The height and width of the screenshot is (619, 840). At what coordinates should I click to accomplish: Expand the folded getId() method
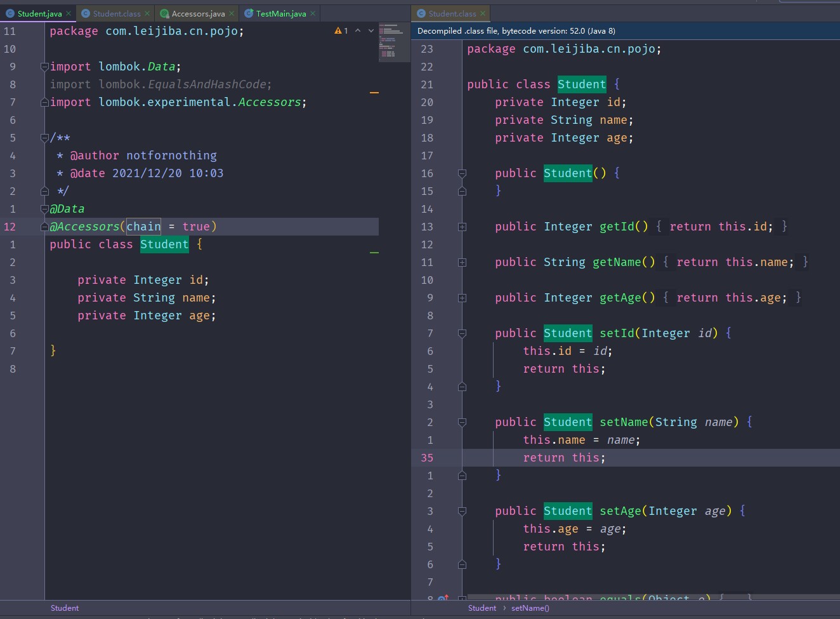[462, 227]
